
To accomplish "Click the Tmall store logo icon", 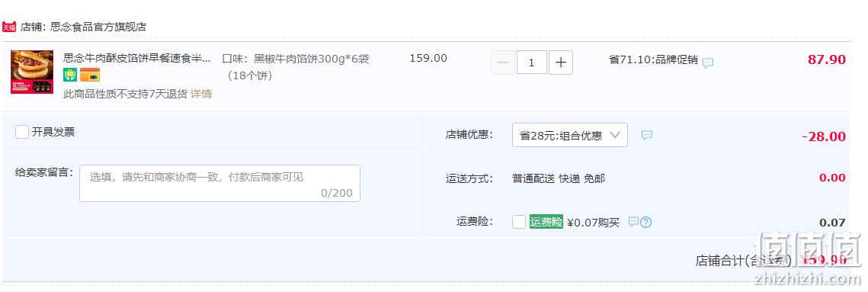I will click(9, 27).
